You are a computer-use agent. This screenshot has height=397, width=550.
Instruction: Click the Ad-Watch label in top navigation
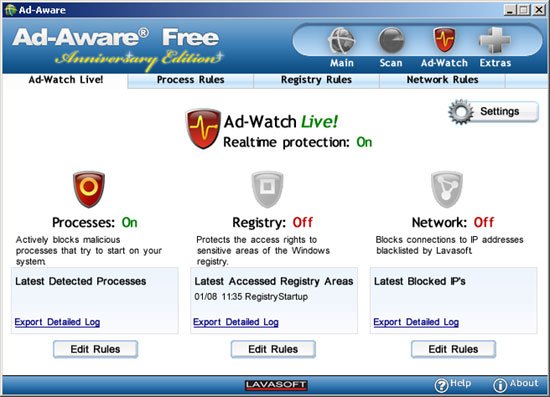[x=444, y=63]
